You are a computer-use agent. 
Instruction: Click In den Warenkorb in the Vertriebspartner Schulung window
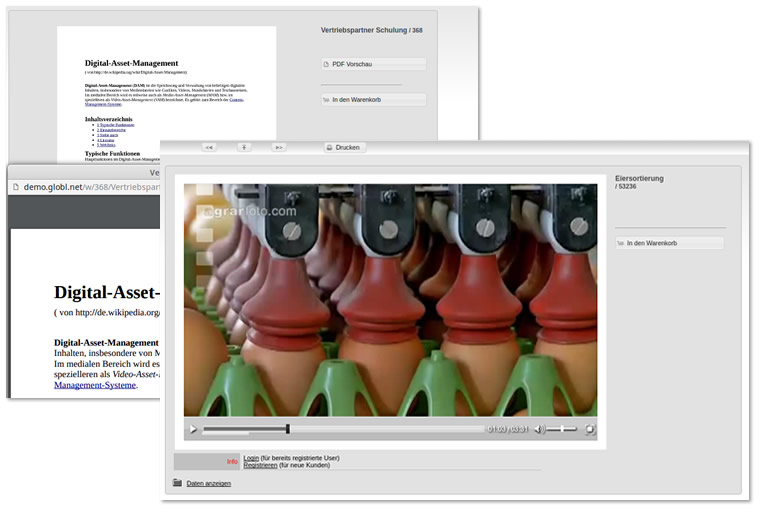373,99
